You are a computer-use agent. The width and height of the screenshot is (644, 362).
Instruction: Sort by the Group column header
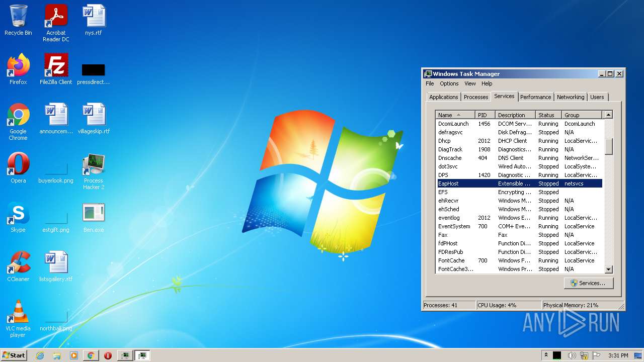[582, 115]
